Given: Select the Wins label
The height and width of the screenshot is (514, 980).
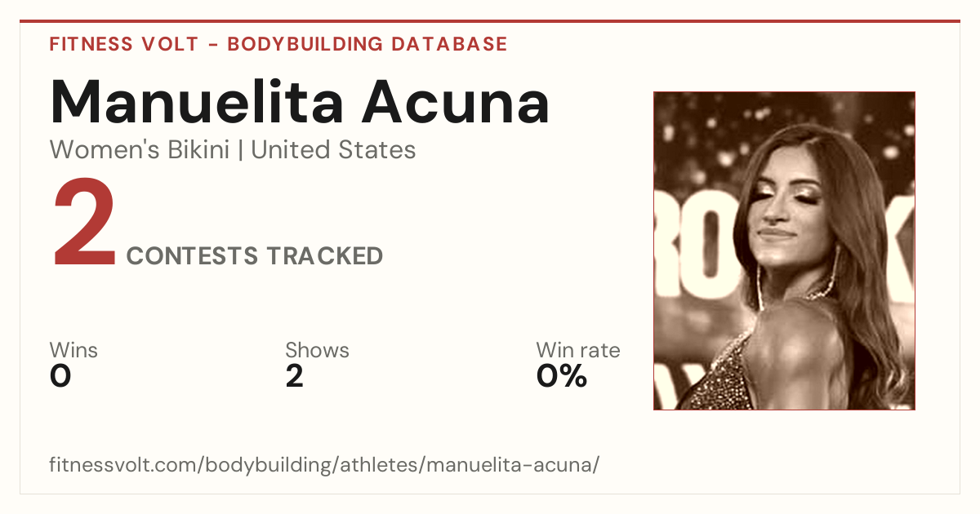Looking at the screenshot, I should (73, 351).
